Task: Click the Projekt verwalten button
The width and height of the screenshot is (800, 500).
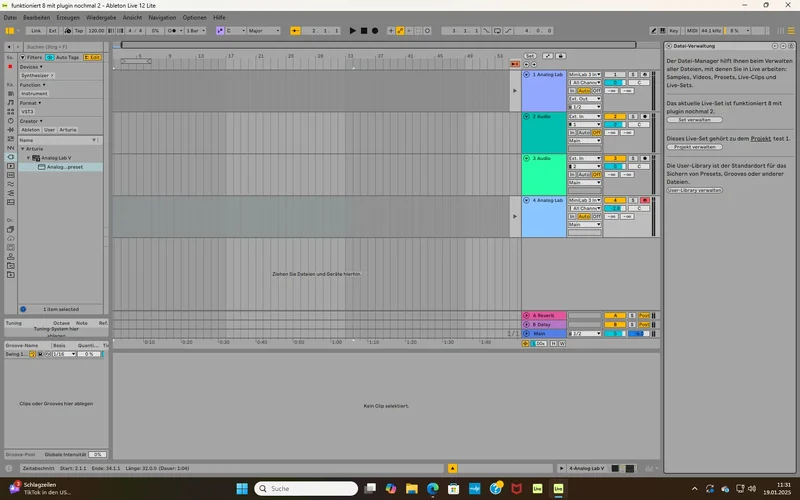Action: pyautogui.click(x=694, y=147)
